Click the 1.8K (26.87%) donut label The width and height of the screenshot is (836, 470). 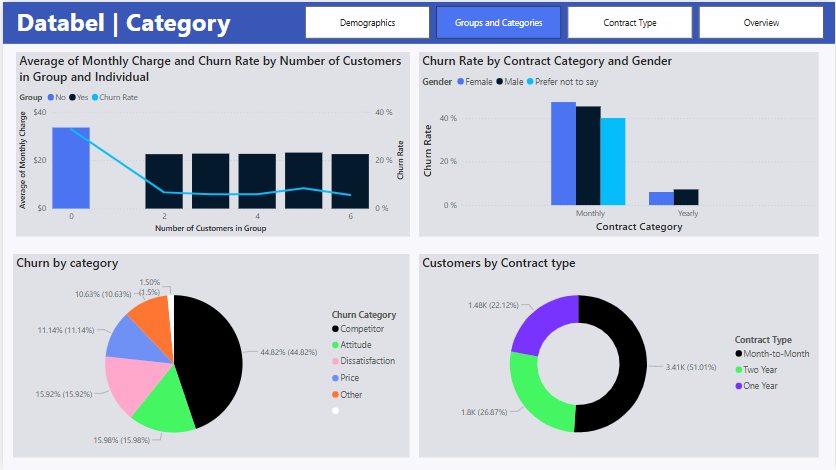coord(484,412)
